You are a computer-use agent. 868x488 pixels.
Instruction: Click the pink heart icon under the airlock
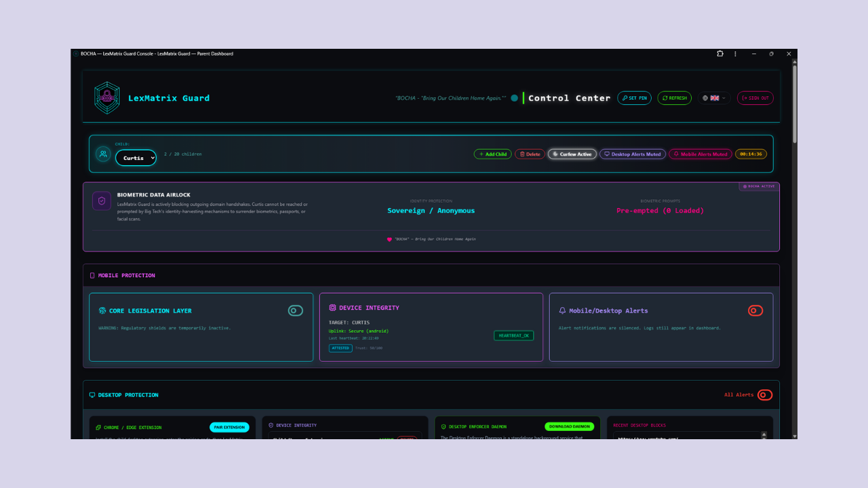[389, 239]
